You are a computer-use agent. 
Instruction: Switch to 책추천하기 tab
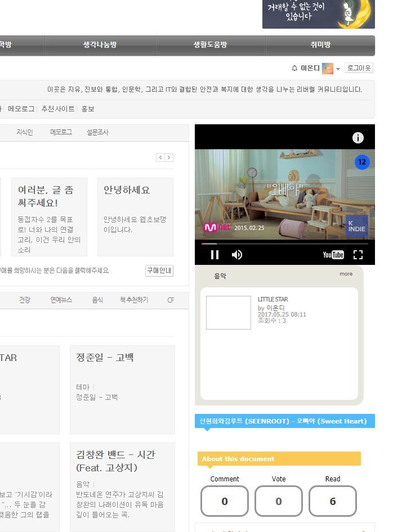point(134,300)
